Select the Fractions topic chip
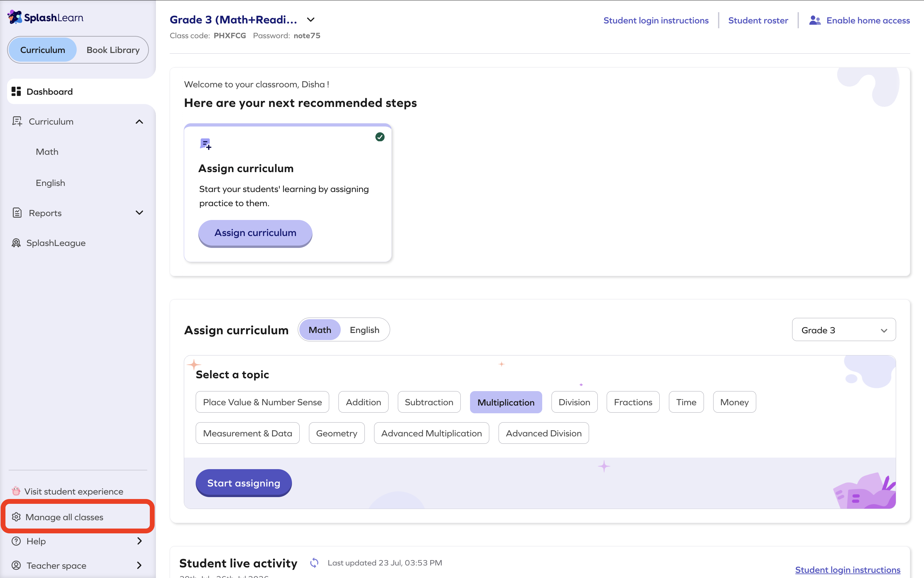 pos(633,402)
